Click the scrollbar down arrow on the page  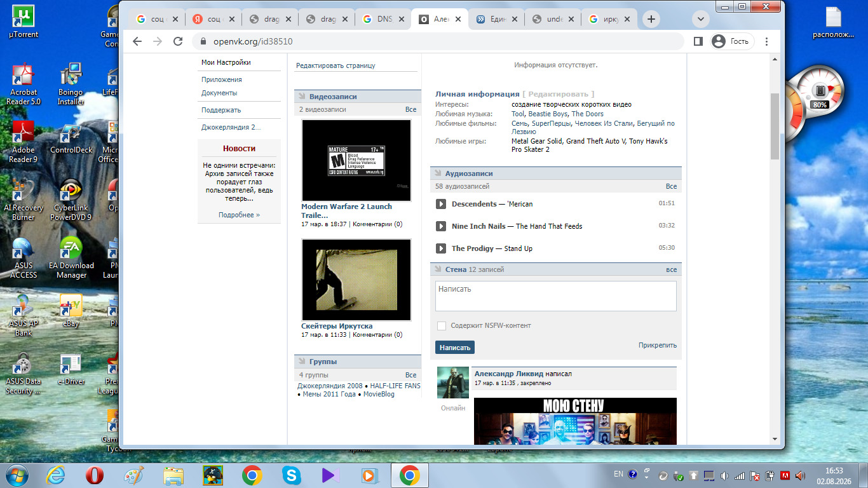tap(775, 439)
